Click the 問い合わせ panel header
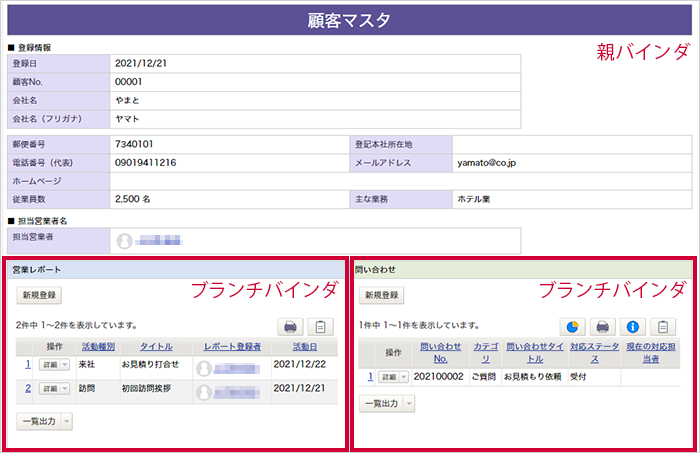 coord(522,270)
